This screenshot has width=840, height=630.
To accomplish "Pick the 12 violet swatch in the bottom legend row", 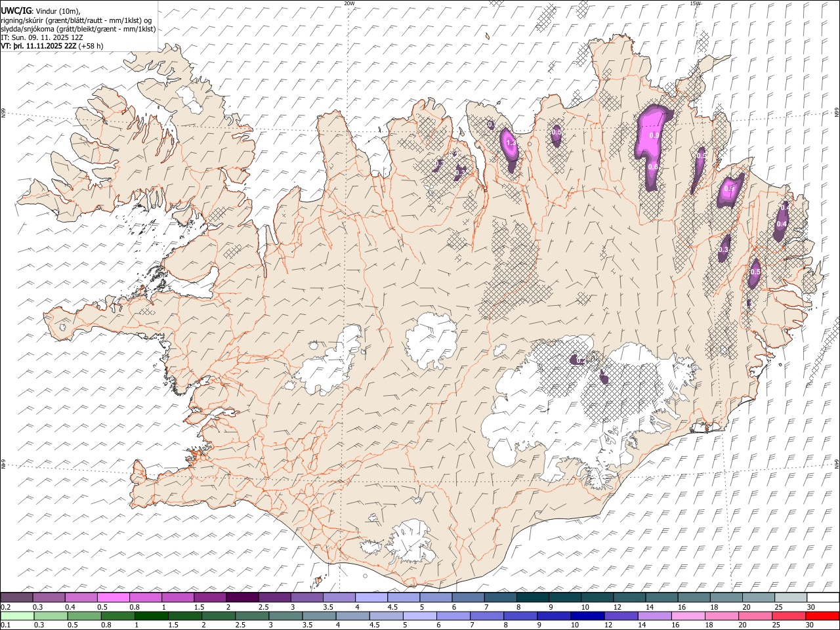I will pyautogui.click(x=620, y=616).
